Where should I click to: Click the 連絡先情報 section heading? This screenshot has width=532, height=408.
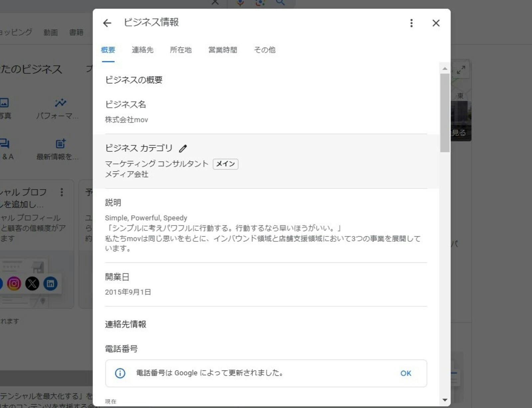pos(126,324)
